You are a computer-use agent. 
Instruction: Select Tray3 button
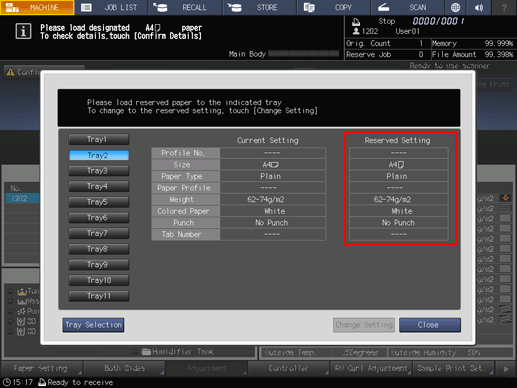tap(99, 171)
